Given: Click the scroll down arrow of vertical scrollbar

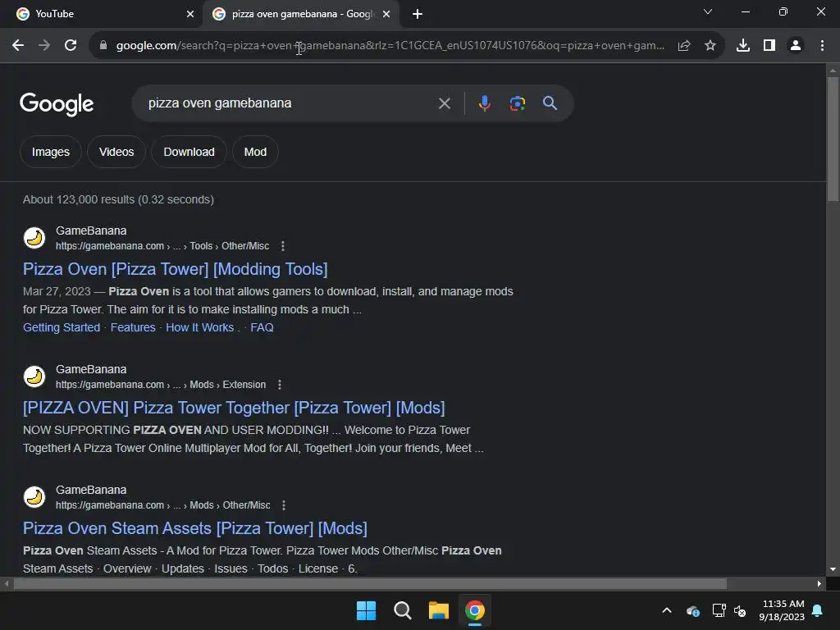Looking at the screenshot, I should click(x=833, y=569).
